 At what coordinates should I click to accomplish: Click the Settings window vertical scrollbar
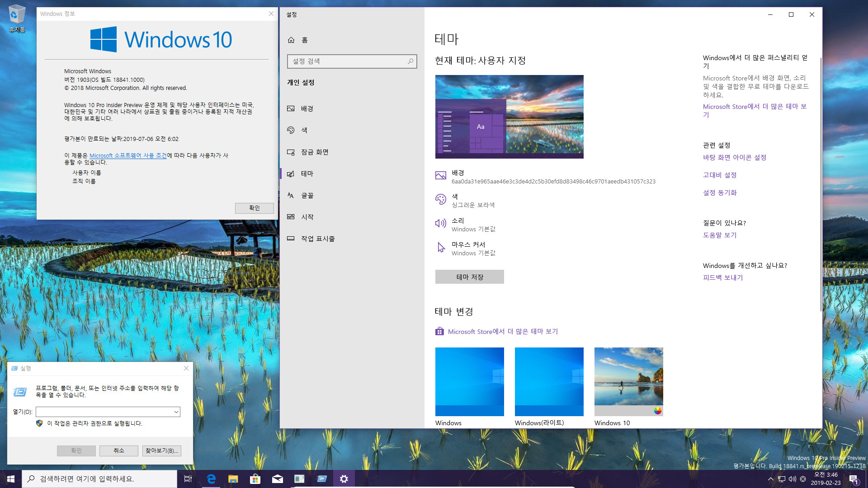[821, 184]
